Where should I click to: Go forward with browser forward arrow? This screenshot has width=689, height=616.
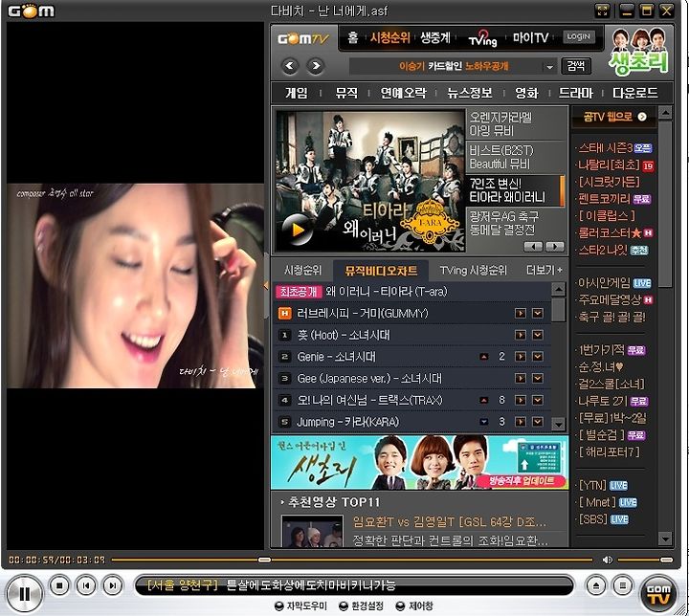click(x=316, y=66)
